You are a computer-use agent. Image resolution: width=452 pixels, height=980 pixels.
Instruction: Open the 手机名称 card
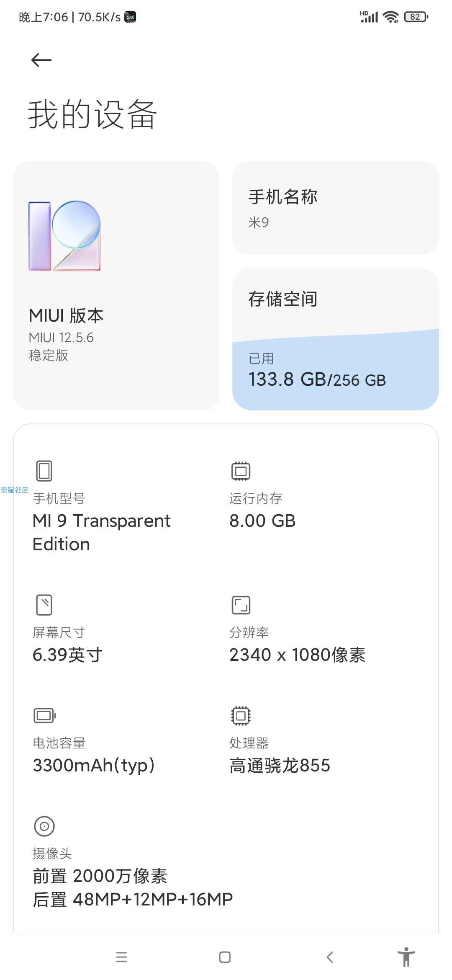[x=336, y=208]
